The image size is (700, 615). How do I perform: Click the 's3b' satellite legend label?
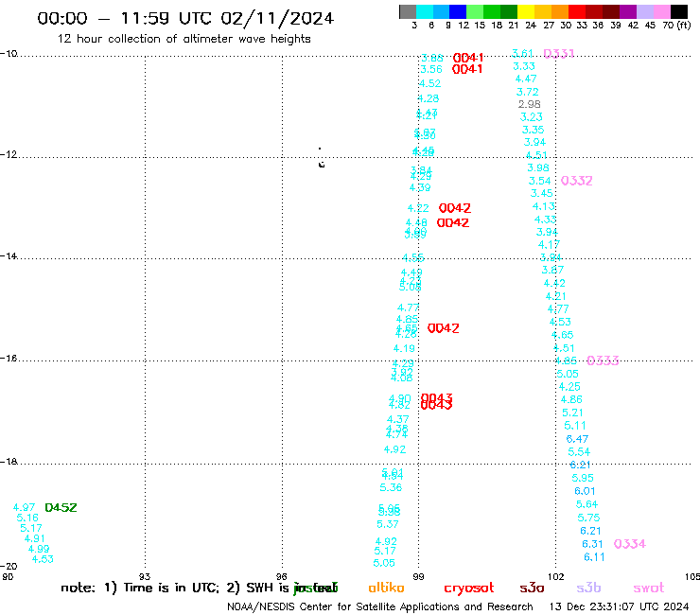[x=588, y=588]
